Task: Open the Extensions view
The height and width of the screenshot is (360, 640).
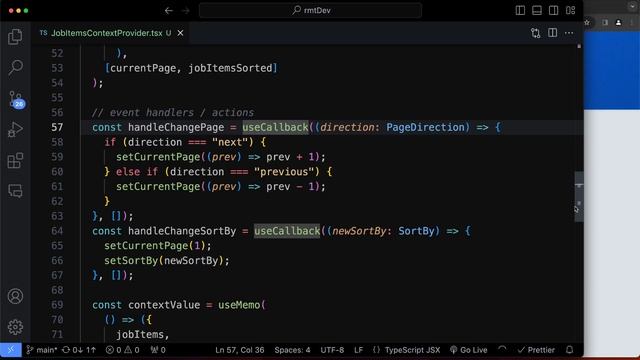Action: 15,160
